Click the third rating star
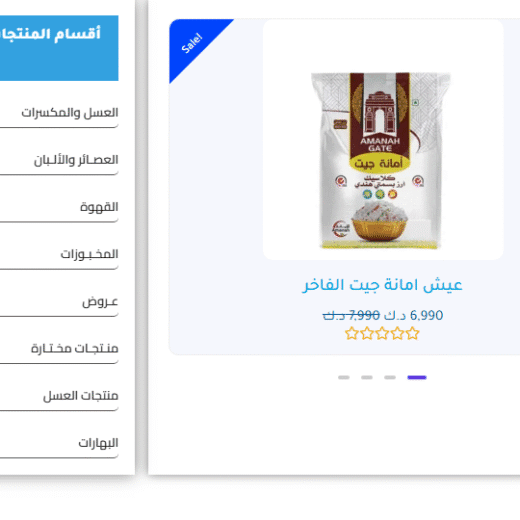 (382, 333)
